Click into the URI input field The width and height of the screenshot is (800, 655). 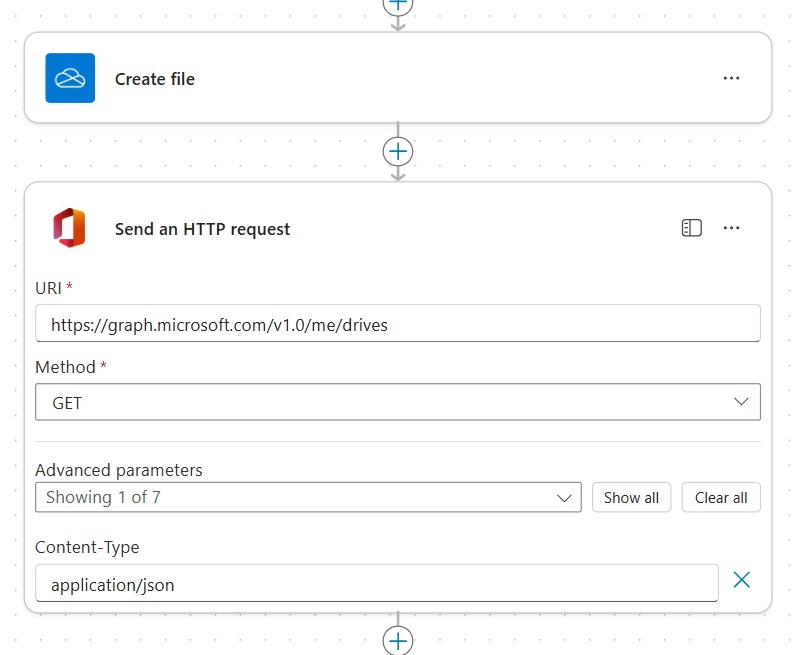tap(397, 324)
